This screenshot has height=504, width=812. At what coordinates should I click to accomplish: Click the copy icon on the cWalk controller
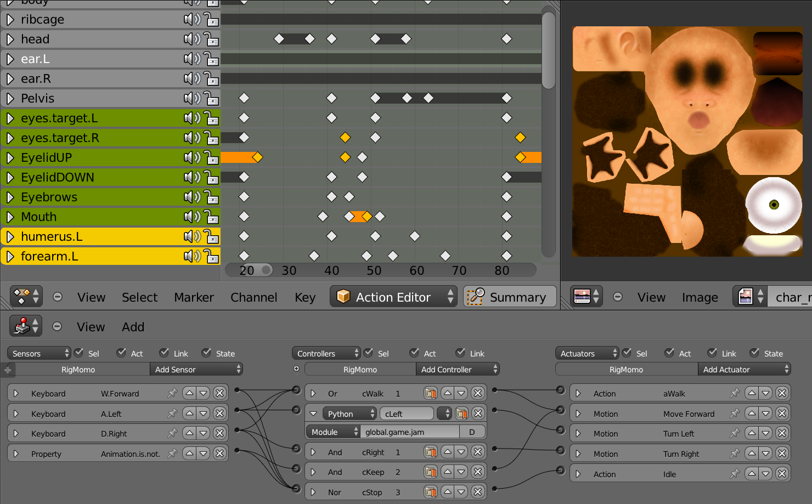[x=431, y=393]
